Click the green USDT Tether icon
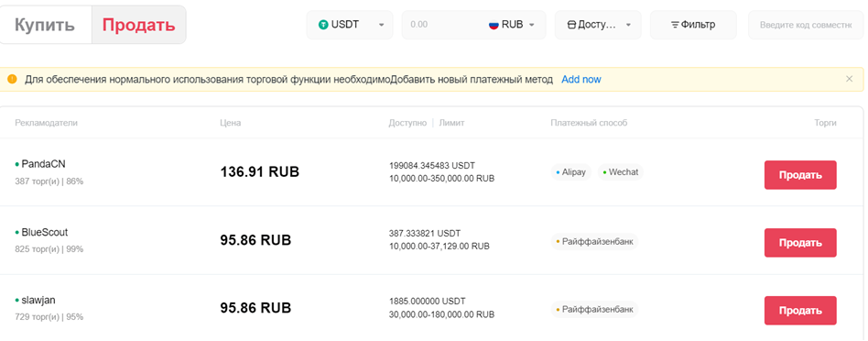Image resolution: width=868 pixels, height=341 pixels. click(323, 25)
